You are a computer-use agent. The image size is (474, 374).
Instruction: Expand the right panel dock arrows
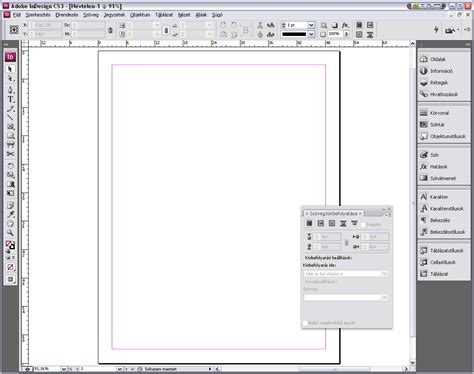[468, 44]
